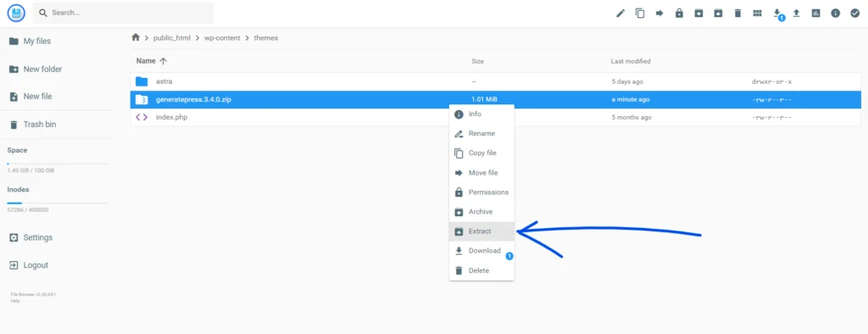This screenshot has width=868, height=334.
Task: Click the -rw-r--r-- permissions of index.php
Action: tap(771, 118)
